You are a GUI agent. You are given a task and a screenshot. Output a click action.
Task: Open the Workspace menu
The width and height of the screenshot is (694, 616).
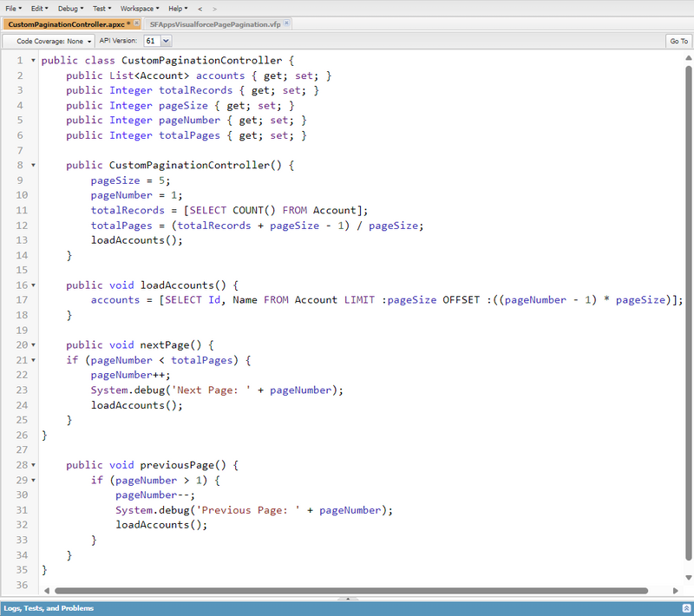tap(140, 9)
